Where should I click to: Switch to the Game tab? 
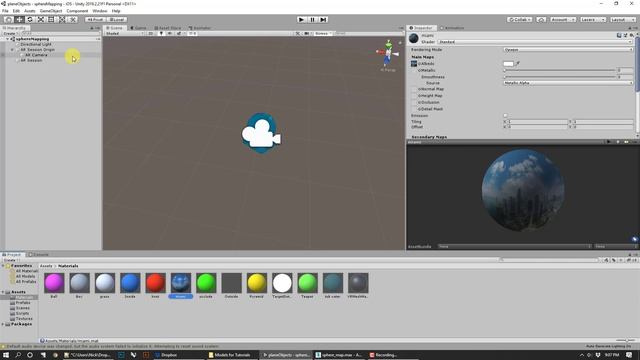(138, 28)
